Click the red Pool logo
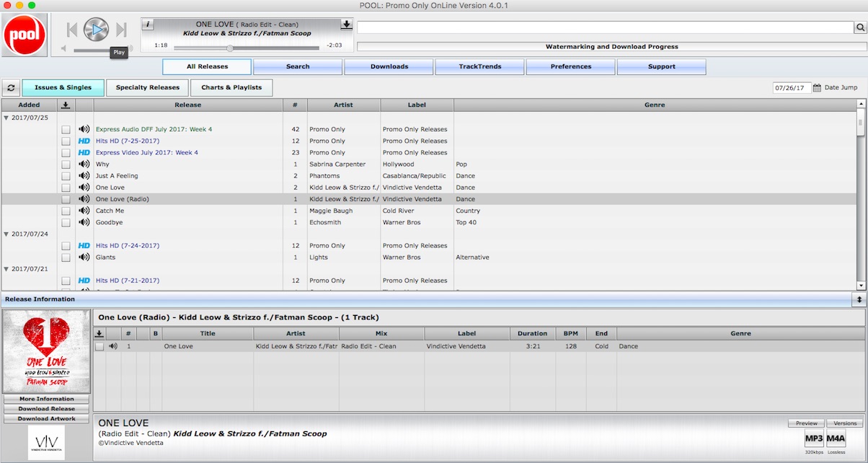The image size is (868, 463). pos(25,35)
